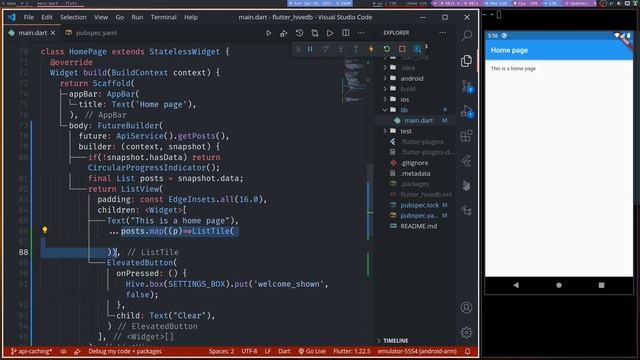Change language mode Dart in status bar
The width and height of the screenshot is (640, 360).
point(284,351)
